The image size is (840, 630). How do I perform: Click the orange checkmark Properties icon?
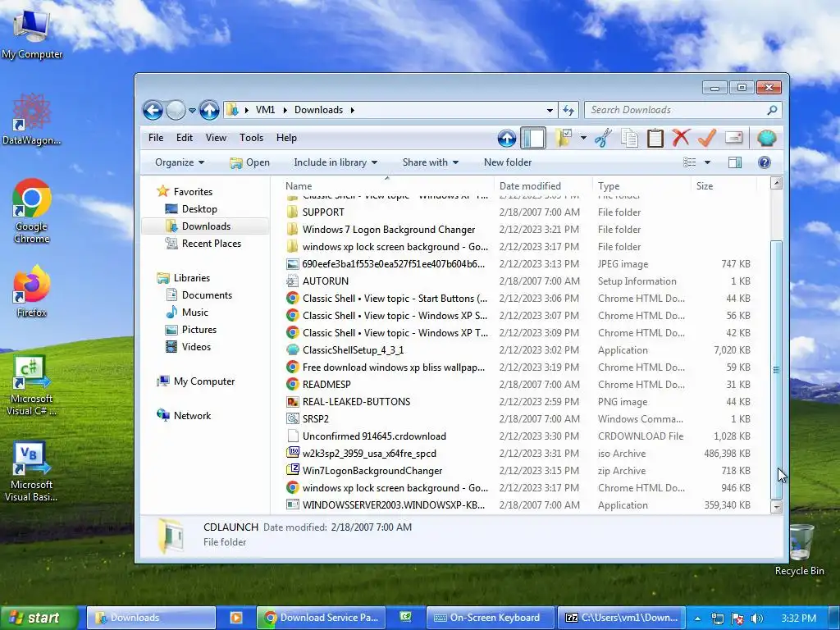[x=707, y=138]
